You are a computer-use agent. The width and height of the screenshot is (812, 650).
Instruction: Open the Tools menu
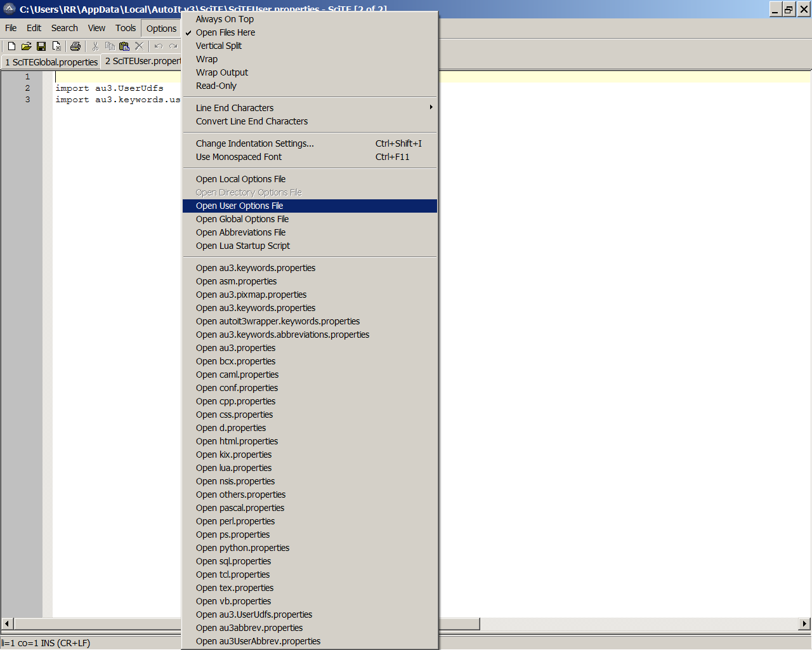tap(126, 28)
